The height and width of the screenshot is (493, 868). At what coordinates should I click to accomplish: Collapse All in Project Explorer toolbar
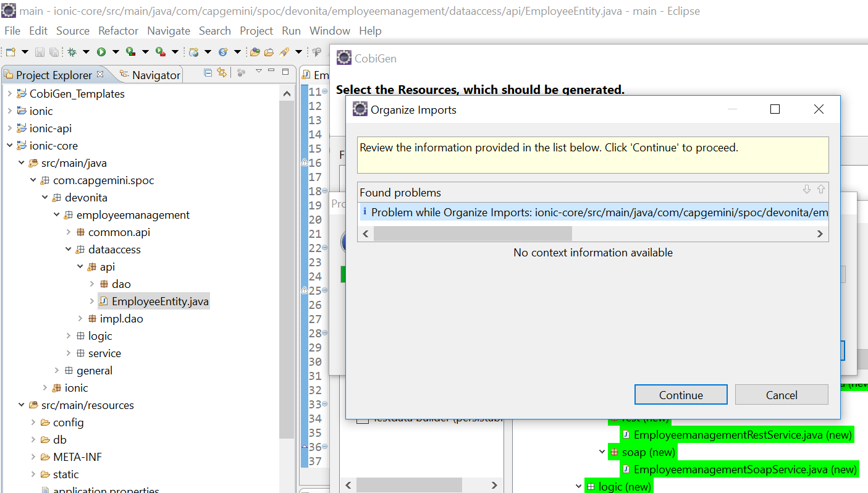[208, 73]
